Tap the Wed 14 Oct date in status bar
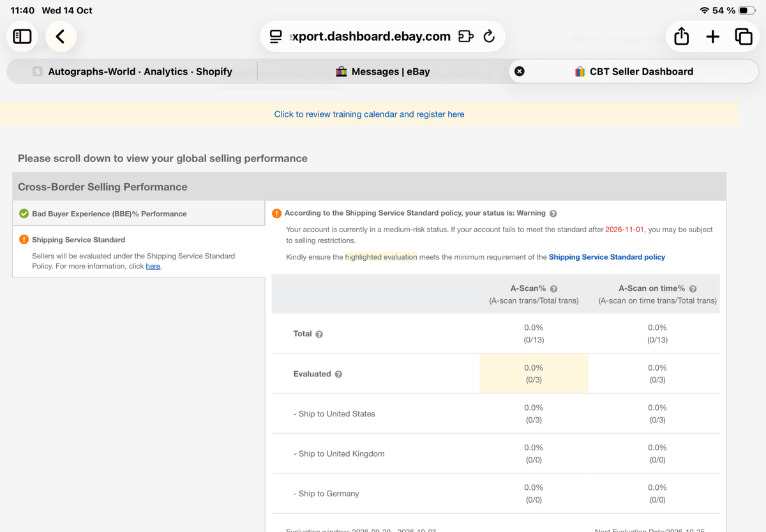 (67, 10)
